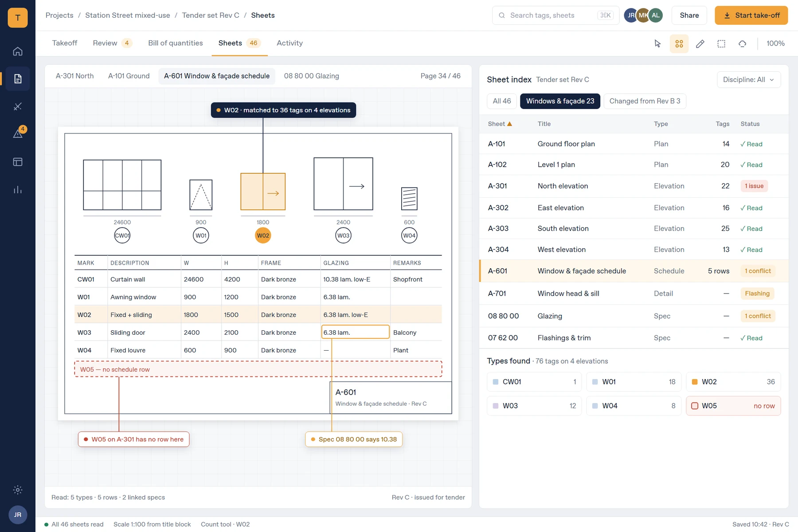Open the 08 80 00 Glazing tab
The image size is (798, 532).
(x=311, y=76)
